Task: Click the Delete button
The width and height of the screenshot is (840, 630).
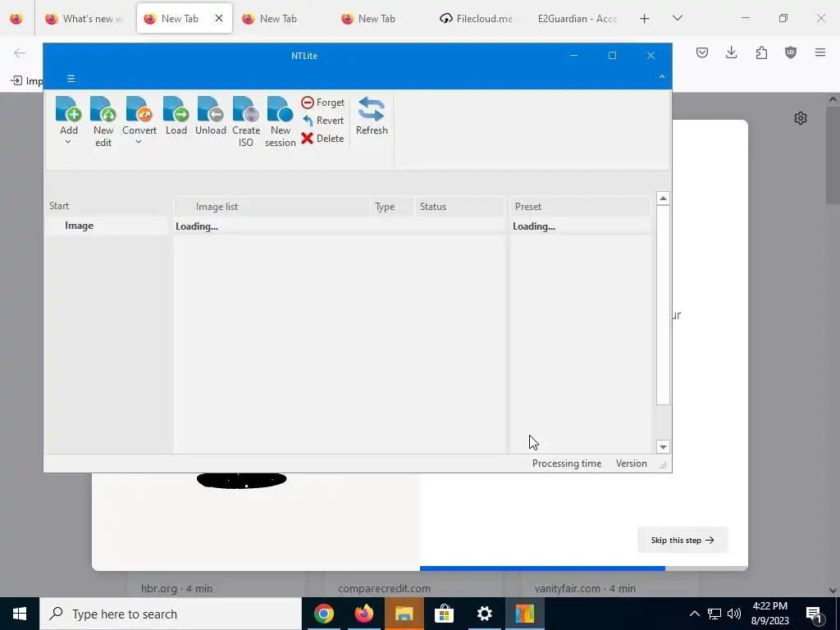Action: point(322,139)
